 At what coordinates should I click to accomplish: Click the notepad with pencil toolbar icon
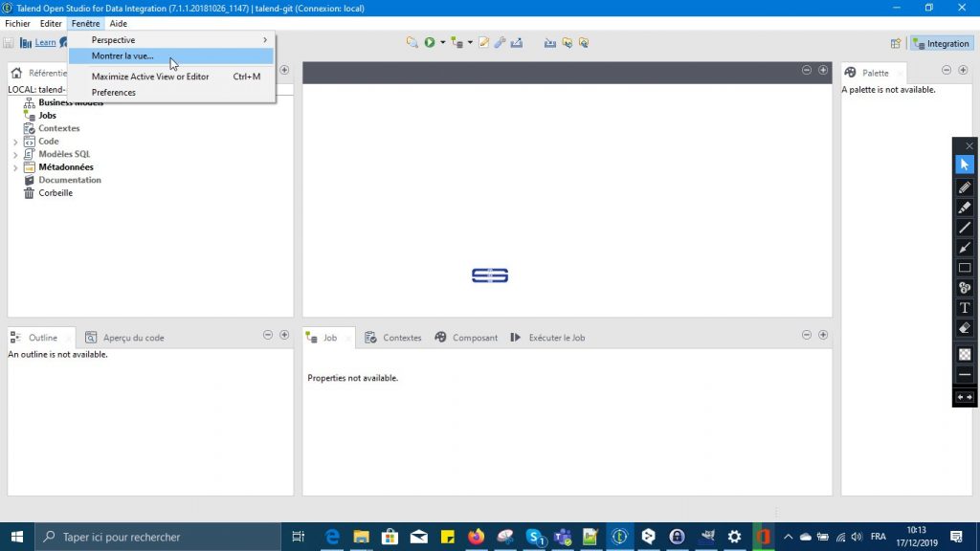pyautogui.click(x=483, y=42)
